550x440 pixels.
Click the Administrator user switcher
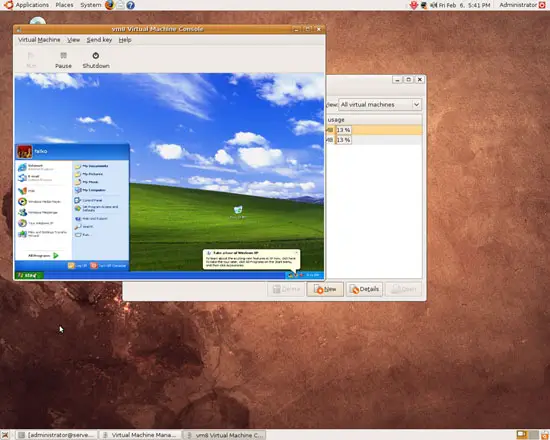pyautogui.click(x=518, y=5)
